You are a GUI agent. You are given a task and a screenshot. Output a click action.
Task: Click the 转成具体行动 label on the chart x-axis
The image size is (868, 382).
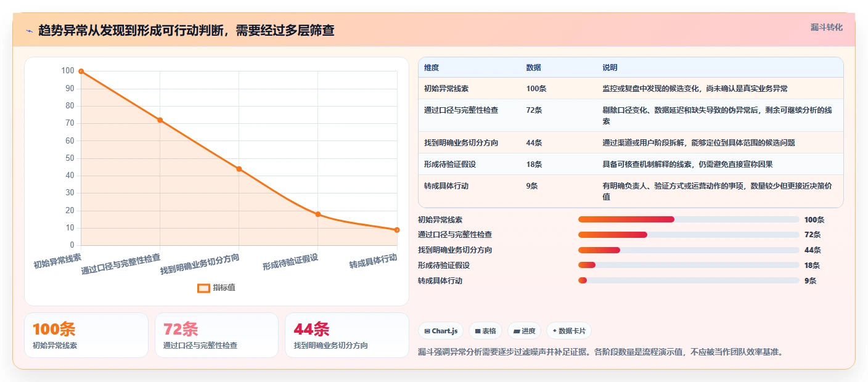(373, 261)
